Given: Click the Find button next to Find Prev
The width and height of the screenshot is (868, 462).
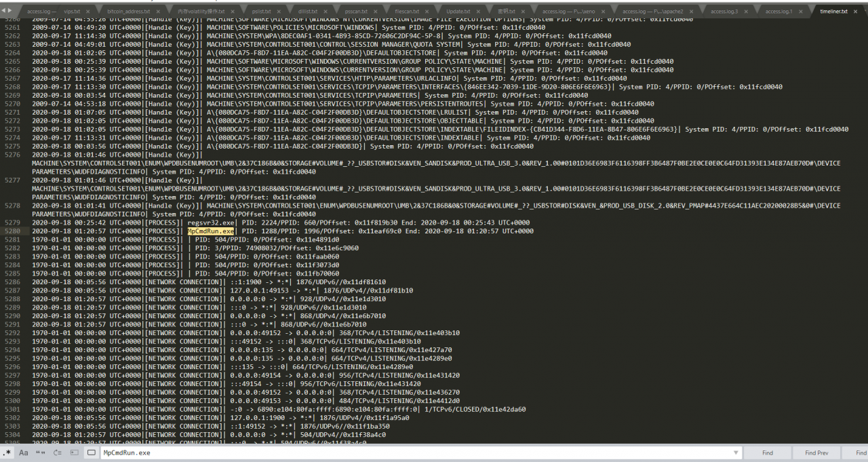Looking at the screenshot, I should 767,453.
